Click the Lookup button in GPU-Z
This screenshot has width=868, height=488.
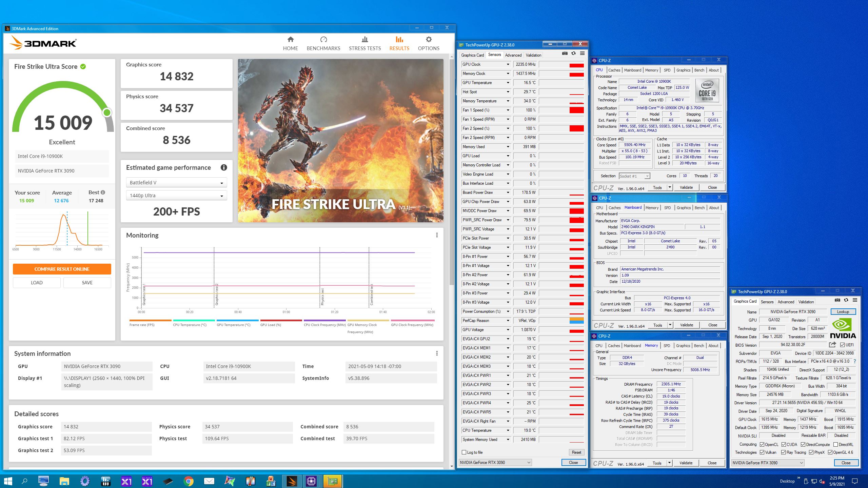[843, 312]
